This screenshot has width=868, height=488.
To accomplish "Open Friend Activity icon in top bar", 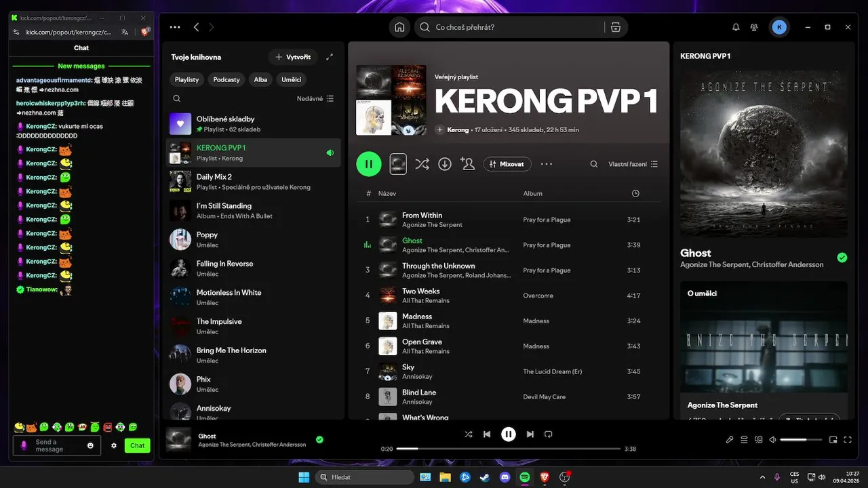I will click(x=754, y=27).
